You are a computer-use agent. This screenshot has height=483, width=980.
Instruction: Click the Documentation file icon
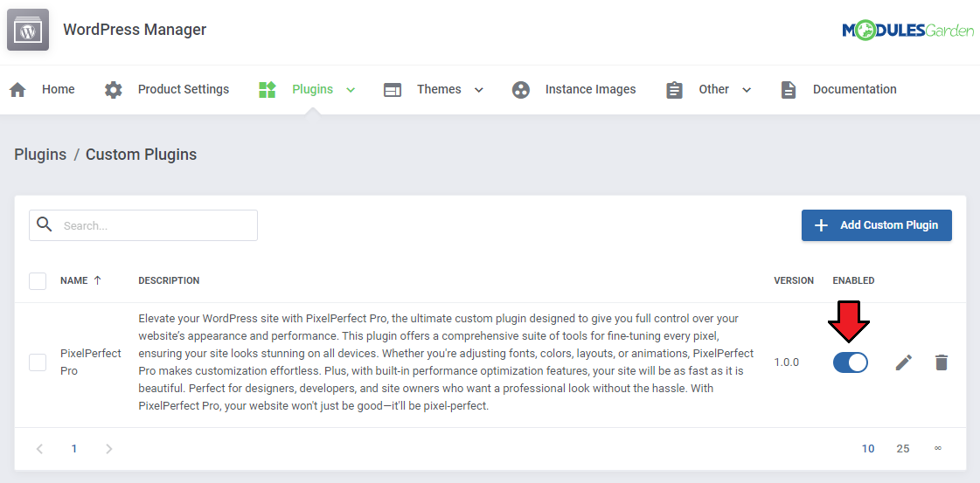[x=789, y=90]
